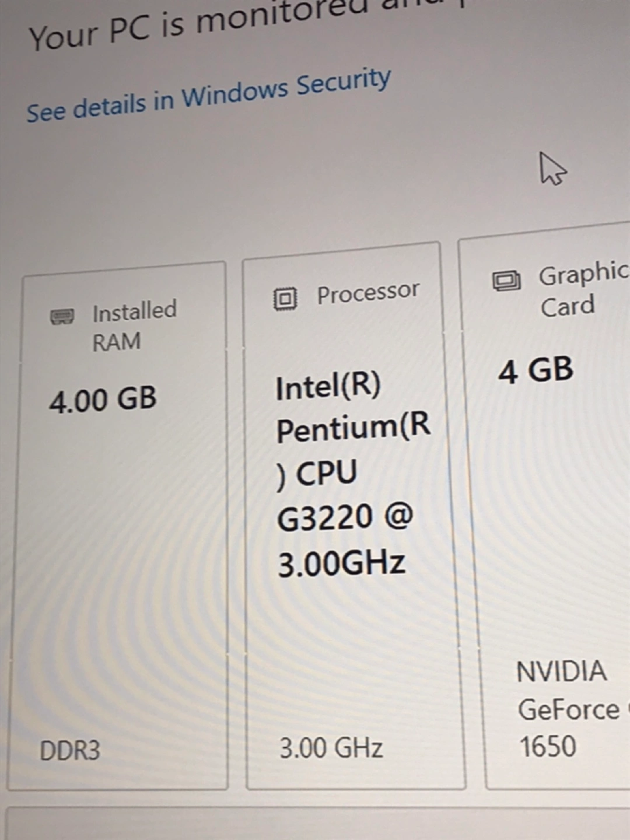Select the Installed RAM heading label
630x840 pixels.
[x=134, y=325]
